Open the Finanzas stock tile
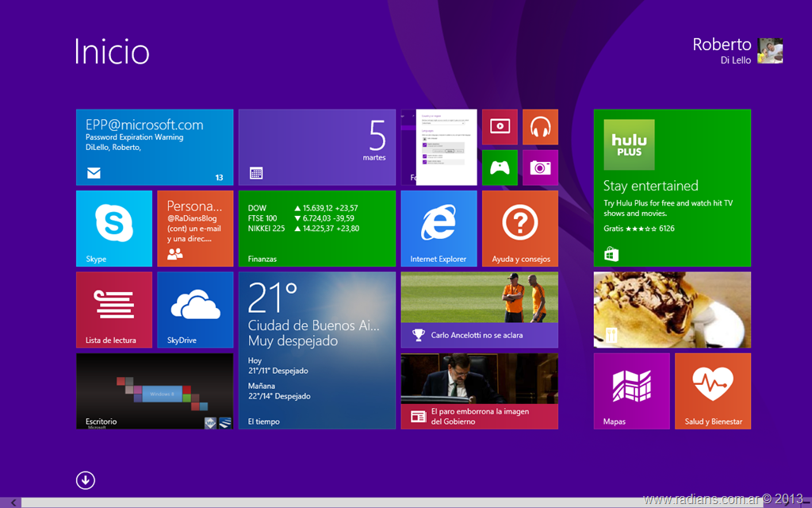The width and height of the screenshot is (812, 508). tap(316, 228)
